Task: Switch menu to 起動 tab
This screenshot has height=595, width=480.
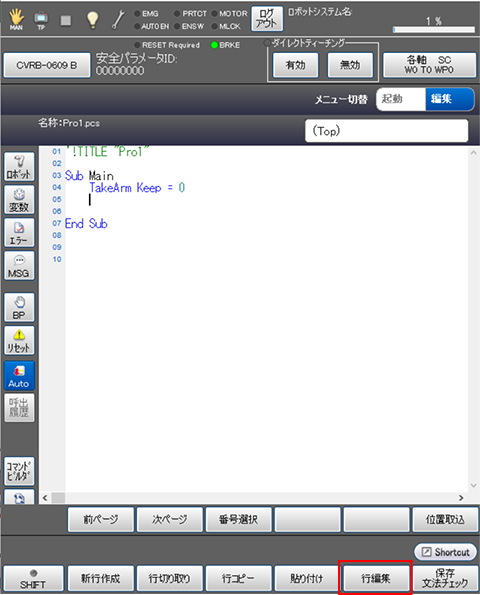Action: pyautogui.click(x=401, y=99)
